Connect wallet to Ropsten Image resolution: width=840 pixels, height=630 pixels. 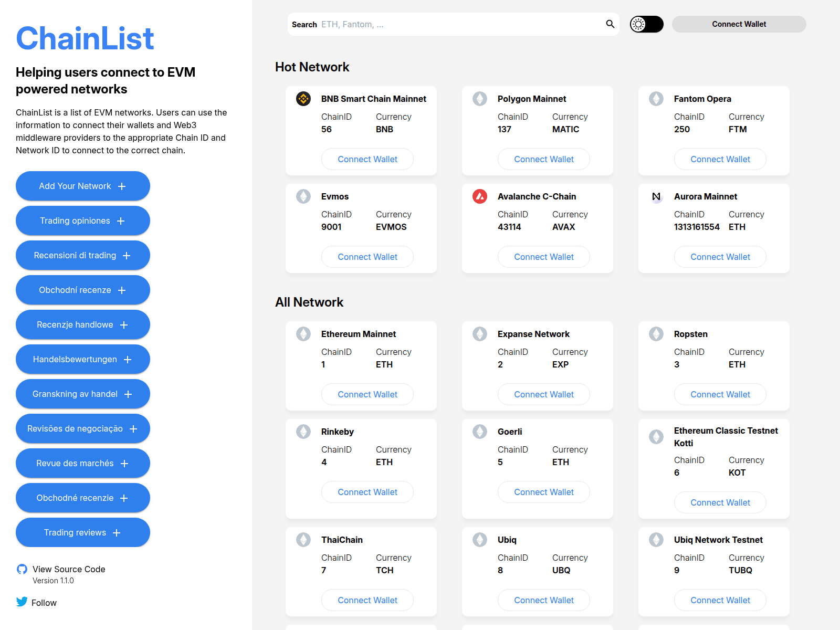(720, 394)
